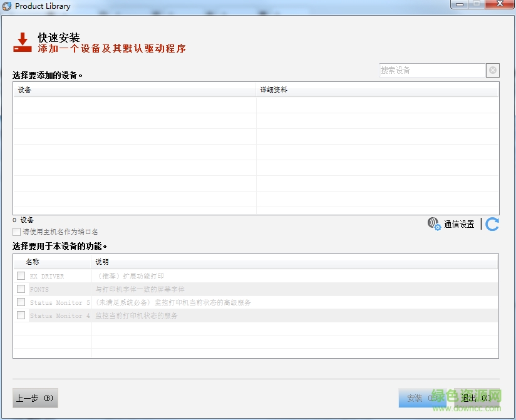Check Status Monitor 4

21,315
